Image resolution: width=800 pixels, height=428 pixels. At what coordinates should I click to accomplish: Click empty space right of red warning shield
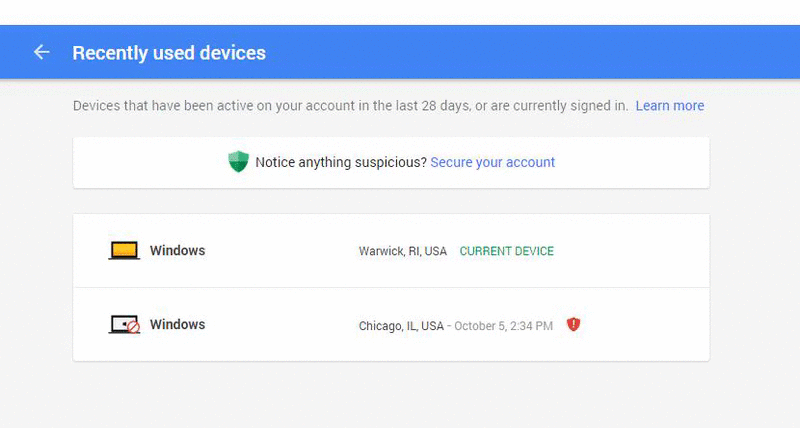(x=645, y=325)
